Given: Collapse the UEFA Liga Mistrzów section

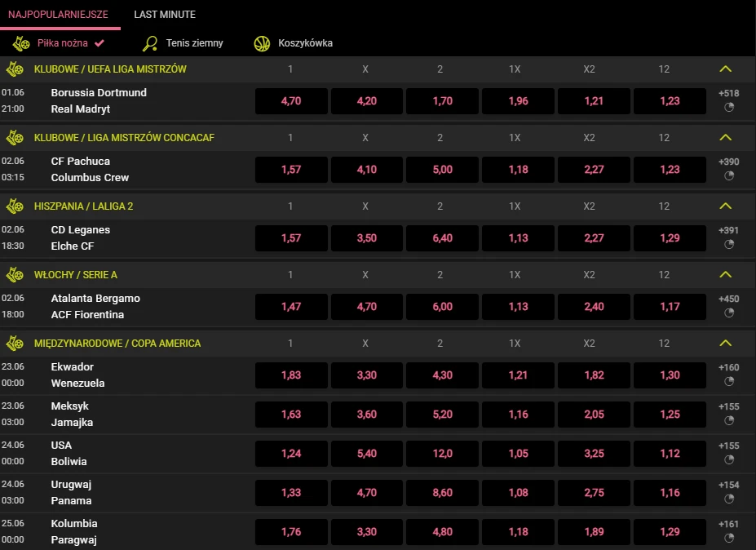Looking at the screenshot, I should pyautogui.click(x=726, y=69).
